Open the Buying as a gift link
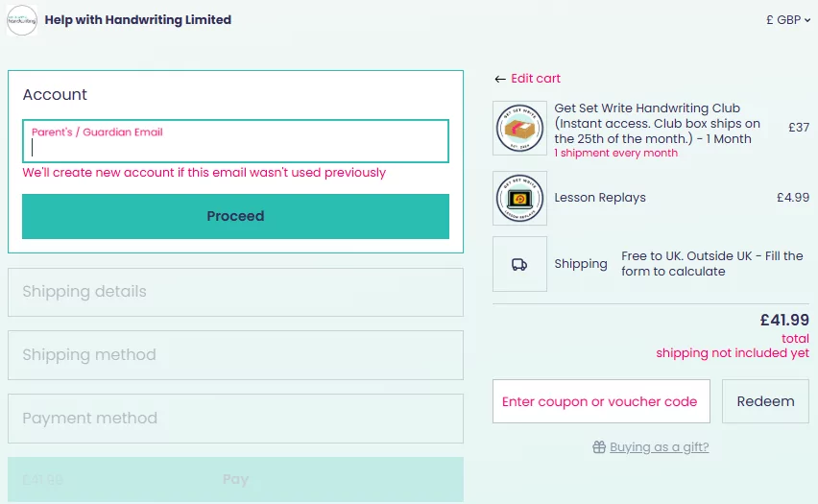818x504 pixels. 659,447
